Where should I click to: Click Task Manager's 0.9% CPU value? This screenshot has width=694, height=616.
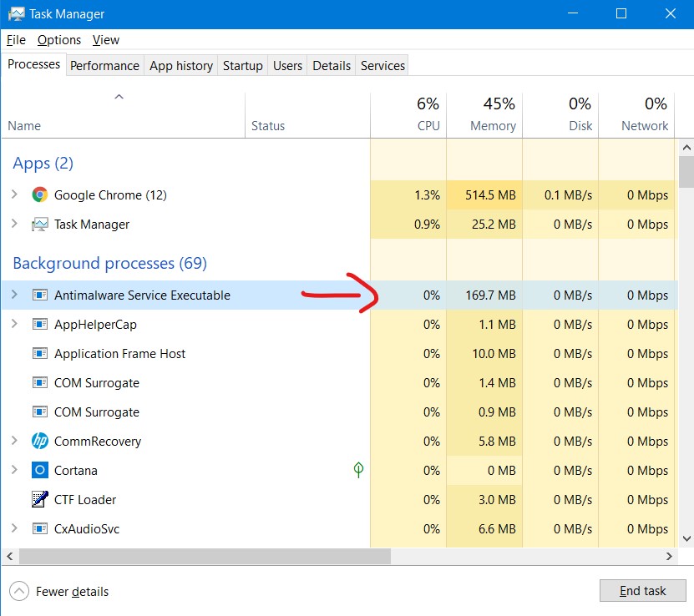pos(427,225)
